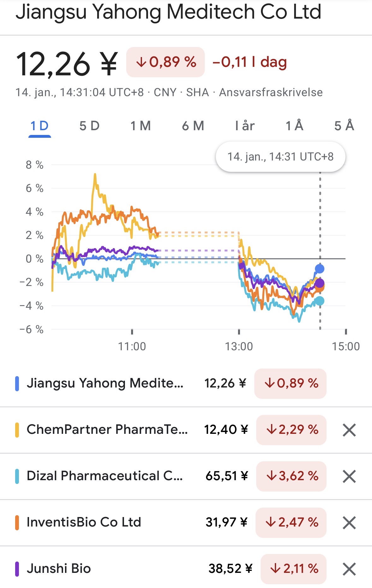Click the blue Jiangsu Yahong chart marker dot
Screen dimensions: 372x588
click(x=320, y=269)
